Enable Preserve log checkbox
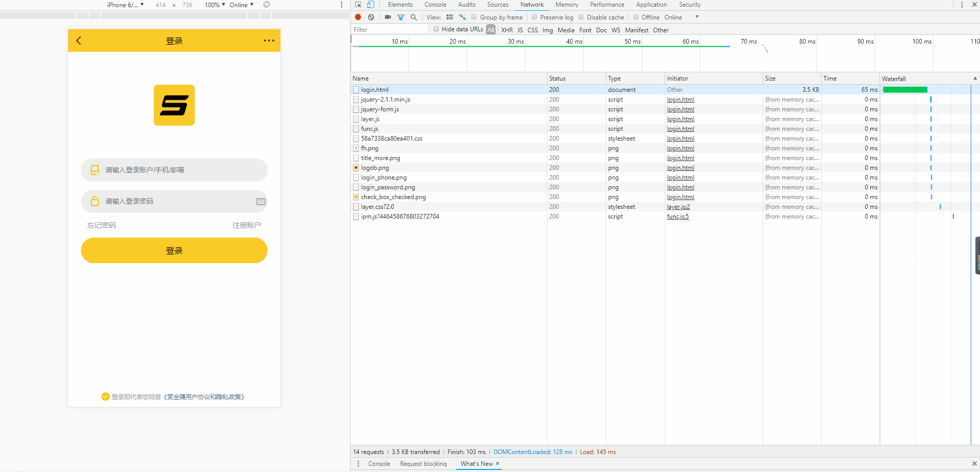Viewport: 980px width, 472px height. click(535, 17)
